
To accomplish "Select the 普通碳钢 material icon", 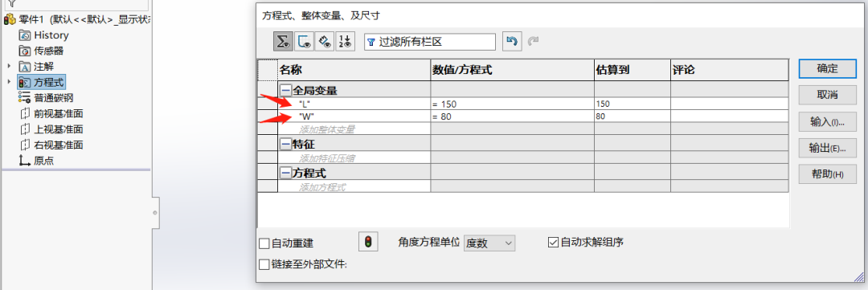I will [x=25, y=98].
